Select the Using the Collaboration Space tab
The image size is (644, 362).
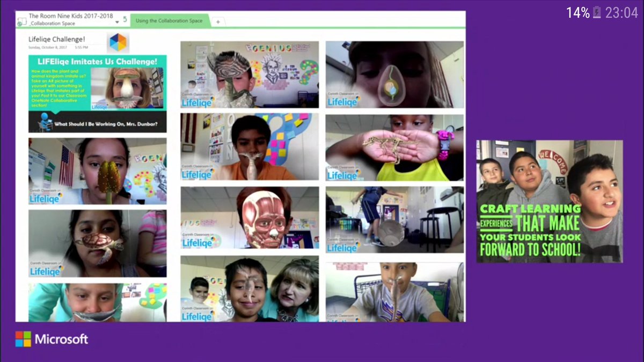click(169, 21)
